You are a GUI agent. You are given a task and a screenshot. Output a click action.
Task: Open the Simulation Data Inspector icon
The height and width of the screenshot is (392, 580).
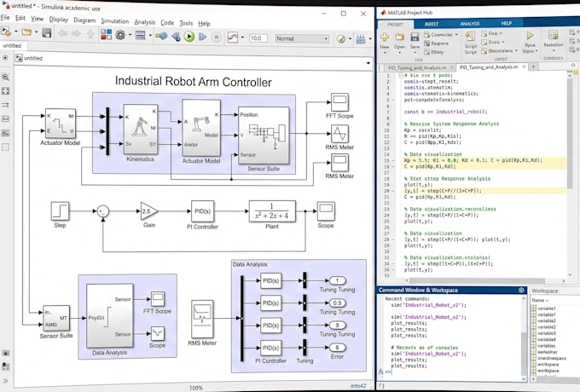pos(233,37)
